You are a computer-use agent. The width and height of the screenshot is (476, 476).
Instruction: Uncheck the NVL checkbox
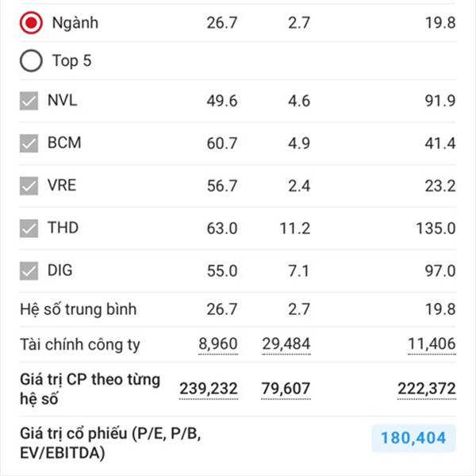29,102
